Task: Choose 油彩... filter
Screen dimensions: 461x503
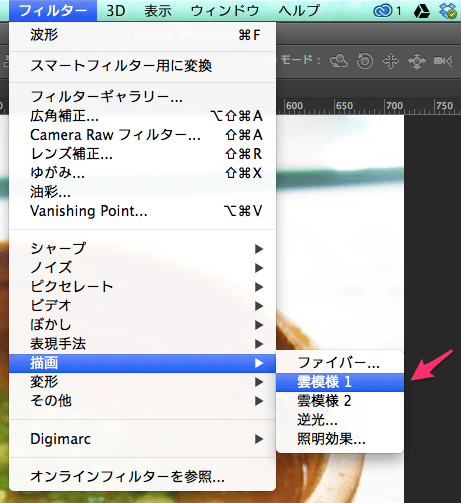Action: [x=142, y=192]
